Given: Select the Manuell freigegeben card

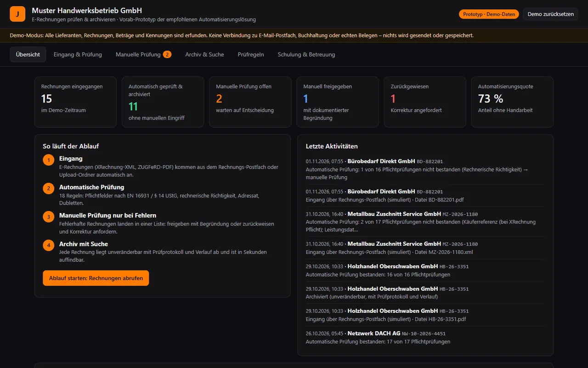Looking at the screenshot, I should tap(338, 102).
